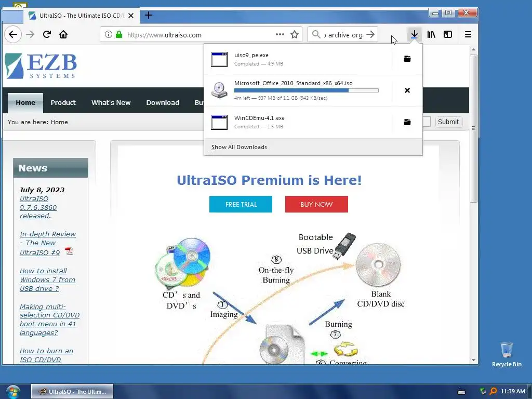Click the scrollbar up arrow
The height and width of the screenshot is (399, 532).
tap(473, 50)
